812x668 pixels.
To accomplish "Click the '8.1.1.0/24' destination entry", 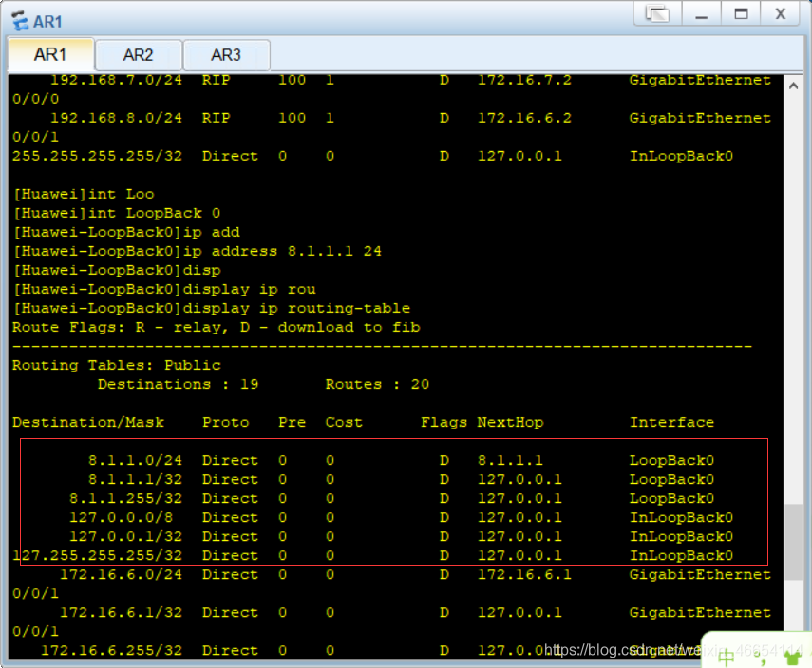I will click(x=135, y=460).
